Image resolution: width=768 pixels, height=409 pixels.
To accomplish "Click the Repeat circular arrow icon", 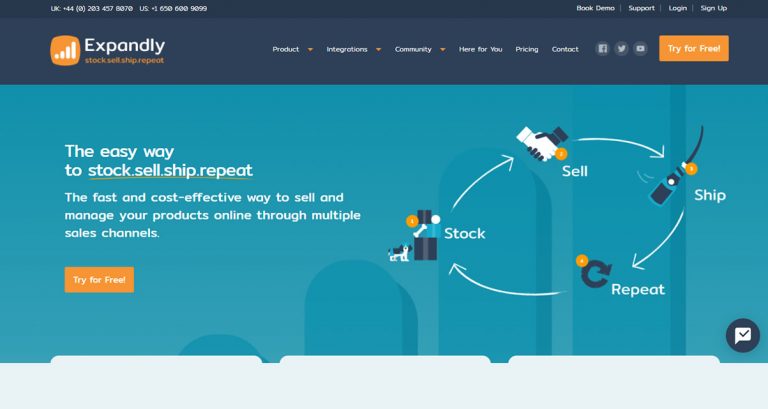I will [x=596, y=273].
